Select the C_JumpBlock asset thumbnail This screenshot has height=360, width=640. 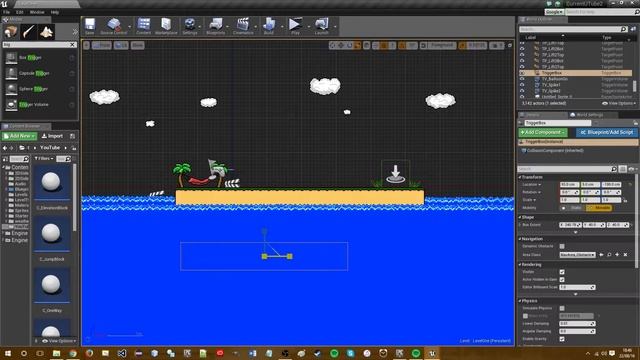click(x=51, y=234)
